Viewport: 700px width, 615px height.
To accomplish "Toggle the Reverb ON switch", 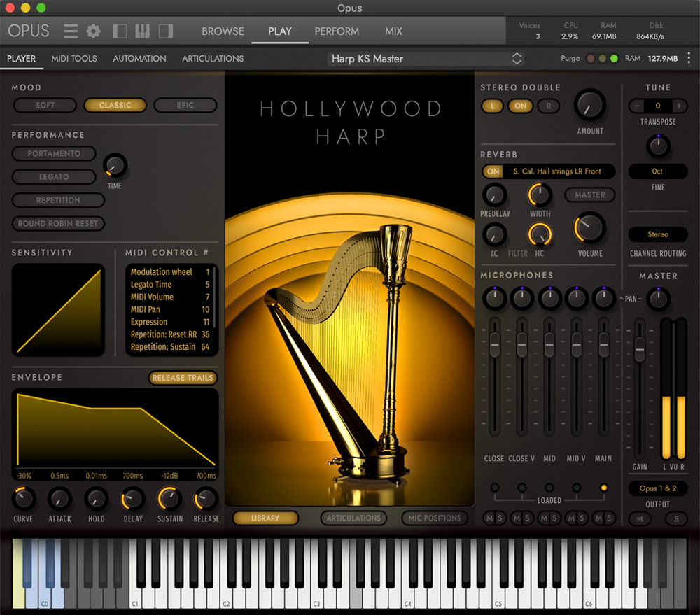I will [x=493, y=171].
